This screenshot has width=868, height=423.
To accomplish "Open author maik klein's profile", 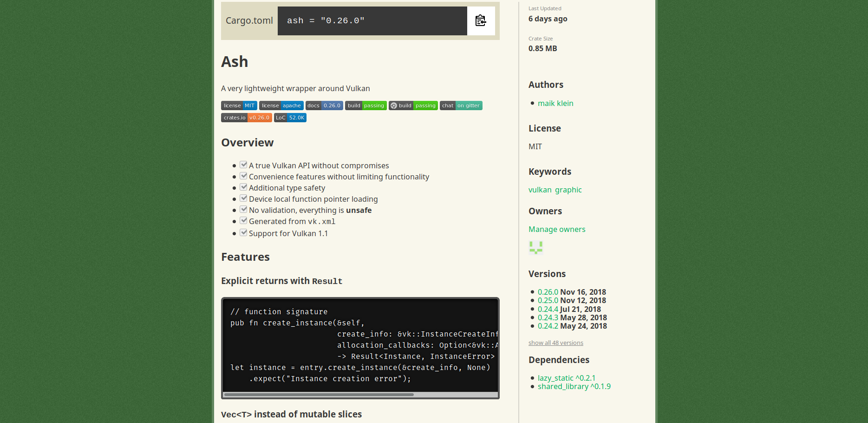I will coord(555,103).
